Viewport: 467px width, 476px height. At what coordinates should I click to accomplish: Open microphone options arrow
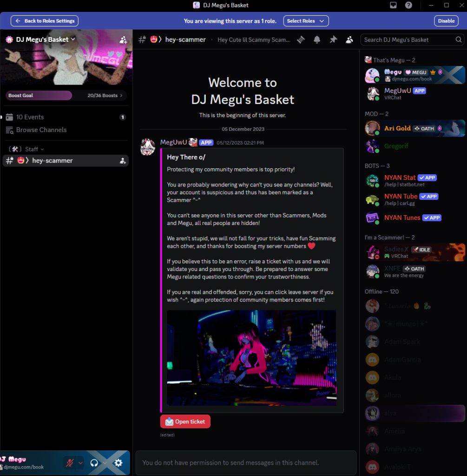tap(80, 463)
